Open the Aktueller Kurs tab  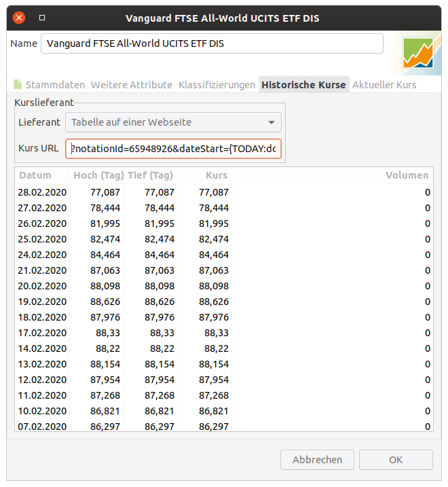(384, 85)
